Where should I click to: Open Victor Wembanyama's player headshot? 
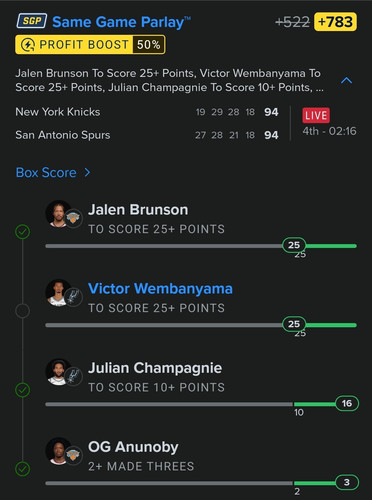pos(59,293)
